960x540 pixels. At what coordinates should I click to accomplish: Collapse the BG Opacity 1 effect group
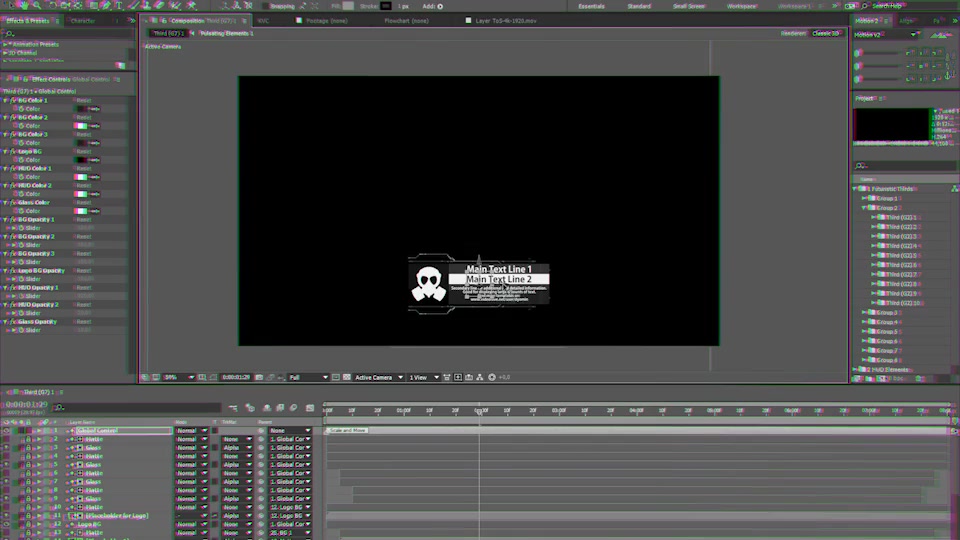[x=6, y=219]
